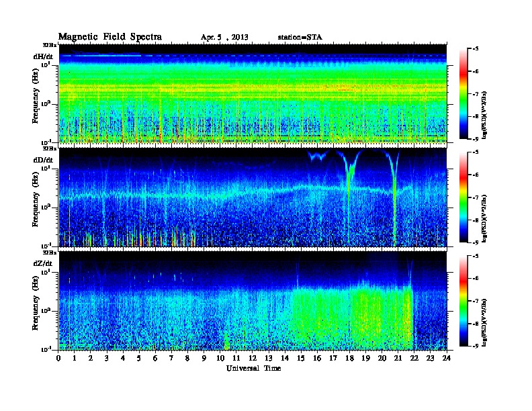Click the 'Magnetic Field Spectra' title
This screenshot has width=532, height=411.
coord(109,37)
